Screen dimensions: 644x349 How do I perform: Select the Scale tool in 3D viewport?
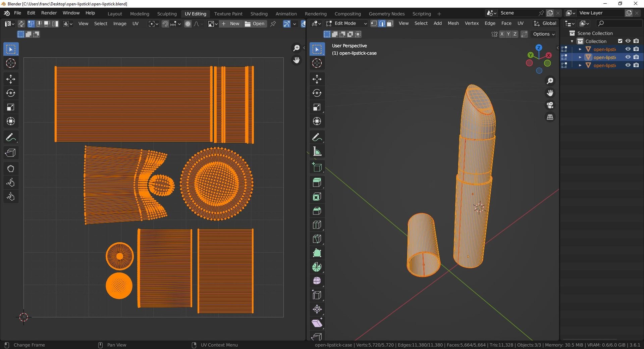317,107
